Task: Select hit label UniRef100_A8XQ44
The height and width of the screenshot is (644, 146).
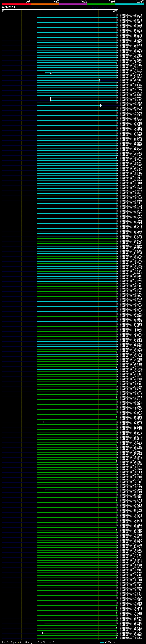Action: click(131, 515)
